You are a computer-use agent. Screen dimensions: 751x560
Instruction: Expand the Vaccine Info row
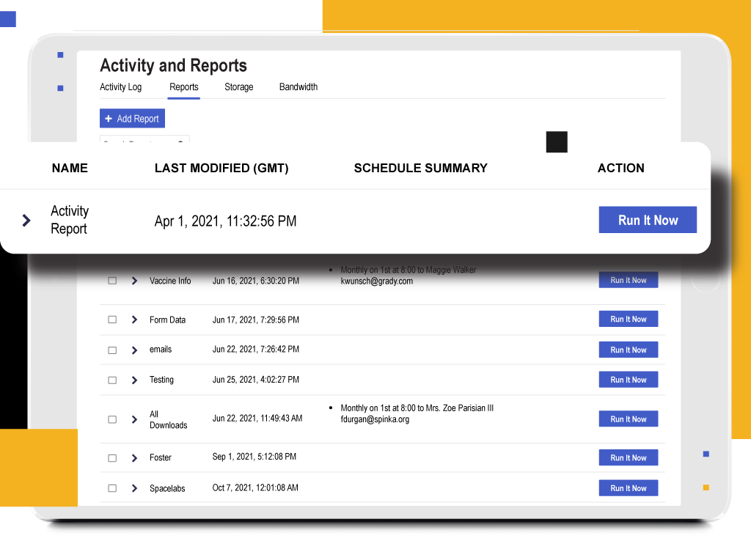tap(134, 281)
